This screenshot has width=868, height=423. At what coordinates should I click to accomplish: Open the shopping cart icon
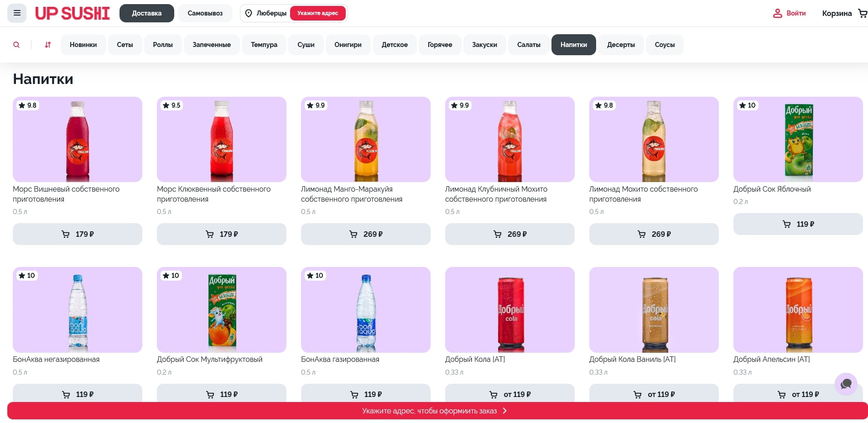click(x=862, y=13)
